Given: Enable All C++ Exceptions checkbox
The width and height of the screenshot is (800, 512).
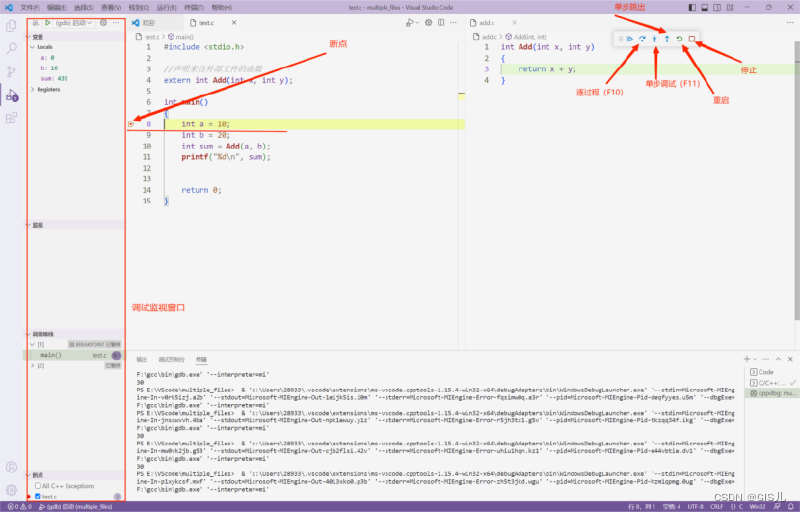Looking at the screenshot, I should [x=38, y=485].
